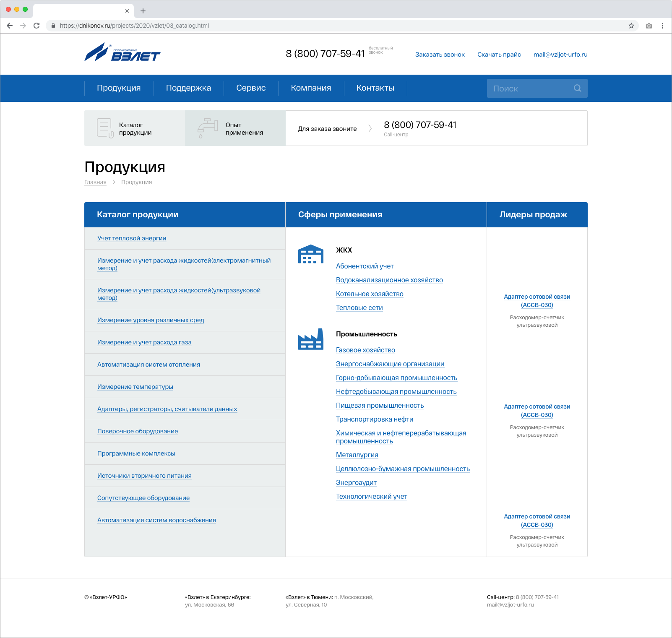Download the price list via Скачать прайс

[499, 55]
